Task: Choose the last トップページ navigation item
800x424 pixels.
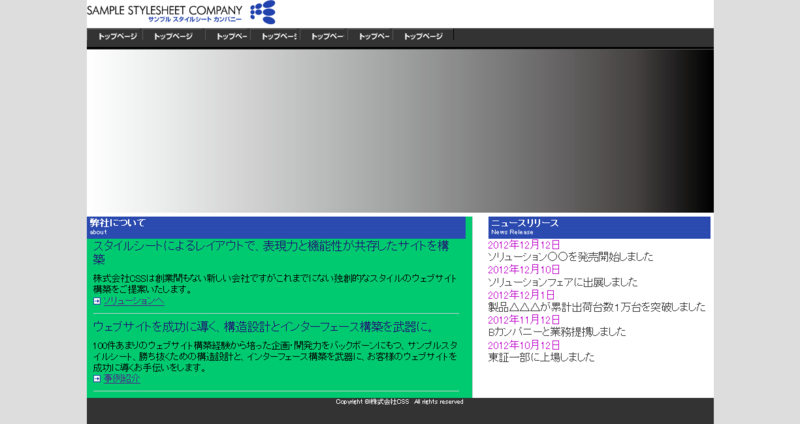Action: (423, 36)
